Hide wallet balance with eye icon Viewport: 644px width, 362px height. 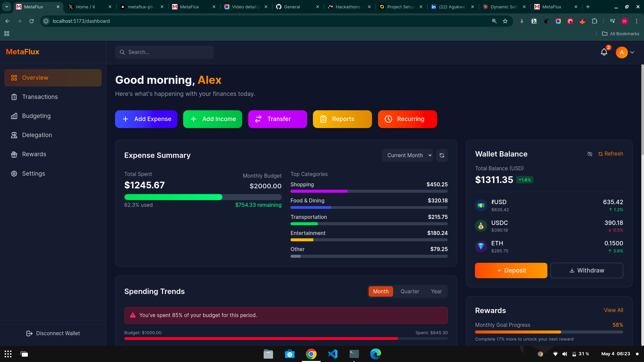point(590,154)
